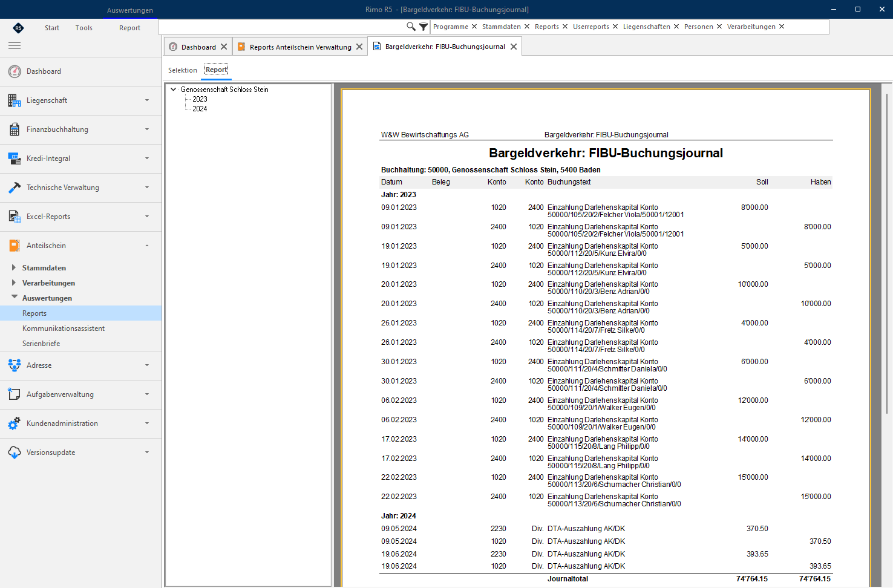Select the 2024 tree item
Viewport: 893px width, 588px height.
pos(200,109)
